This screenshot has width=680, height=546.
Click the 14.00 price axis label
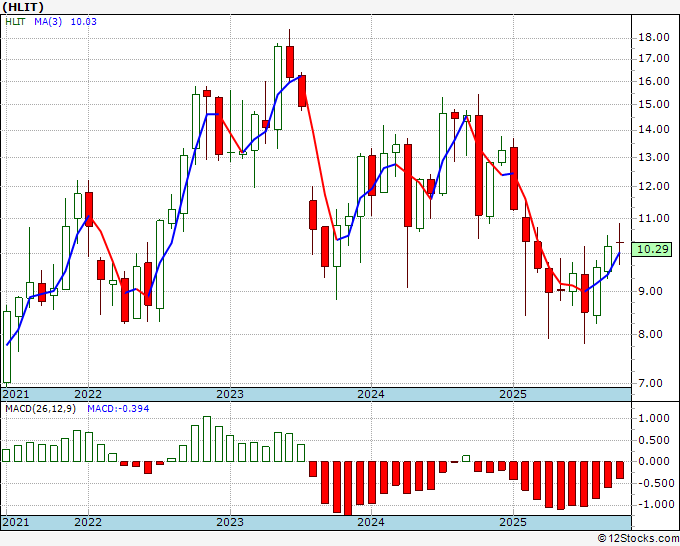pos(654,129)
